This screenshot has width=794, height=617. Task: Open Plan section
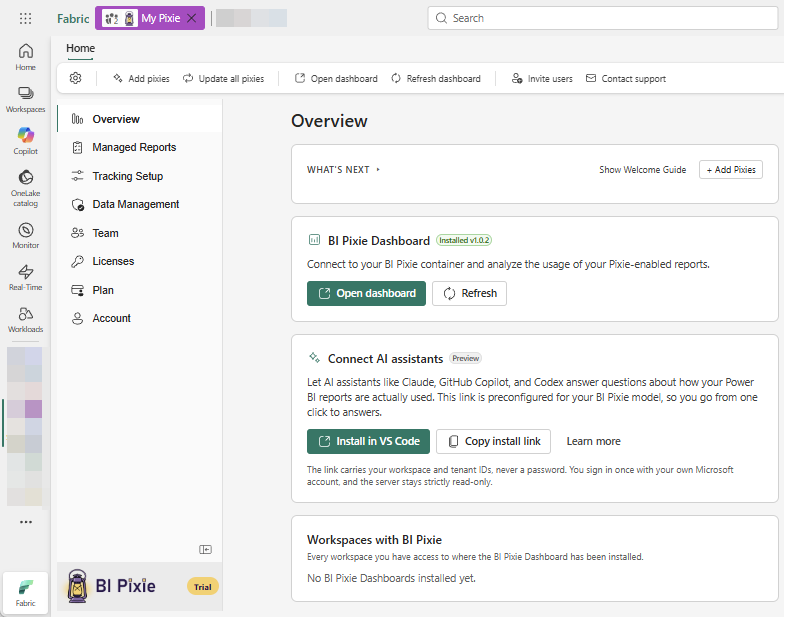click(x=140, y=290)
